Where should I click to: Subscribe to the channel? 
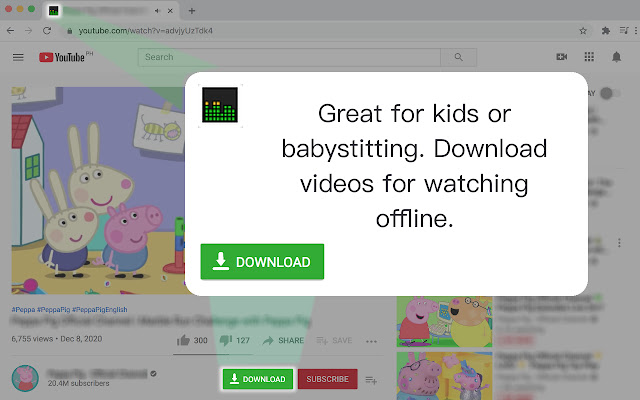click(x=327, y=379)
